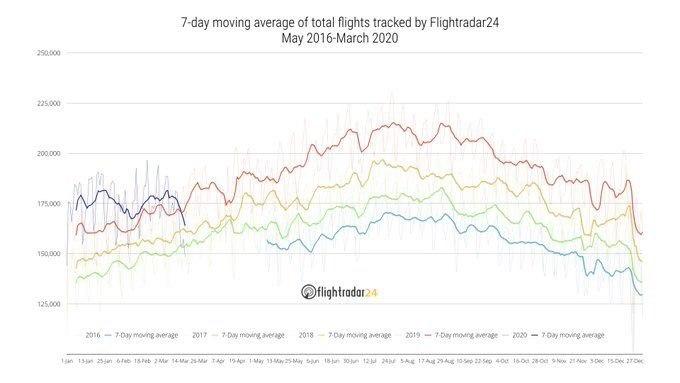Click the 200,000 y-axis label

point(49,154)
